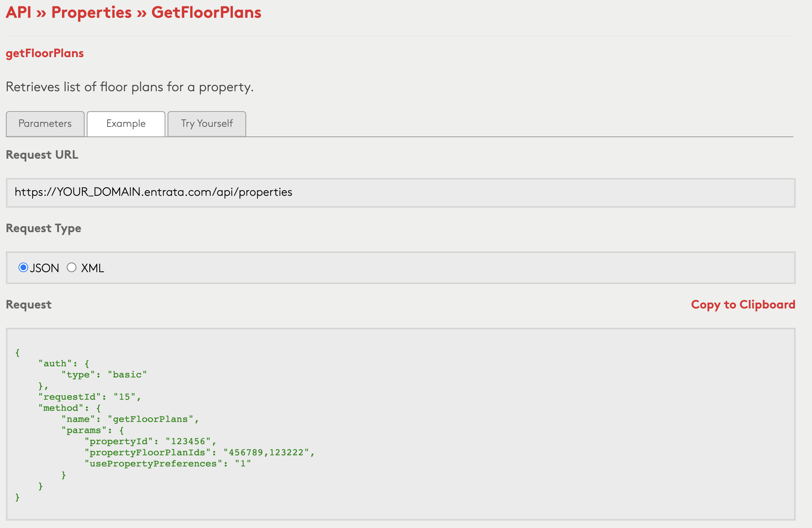
Task: Open the Try Yourself tab
Action: 207,123
